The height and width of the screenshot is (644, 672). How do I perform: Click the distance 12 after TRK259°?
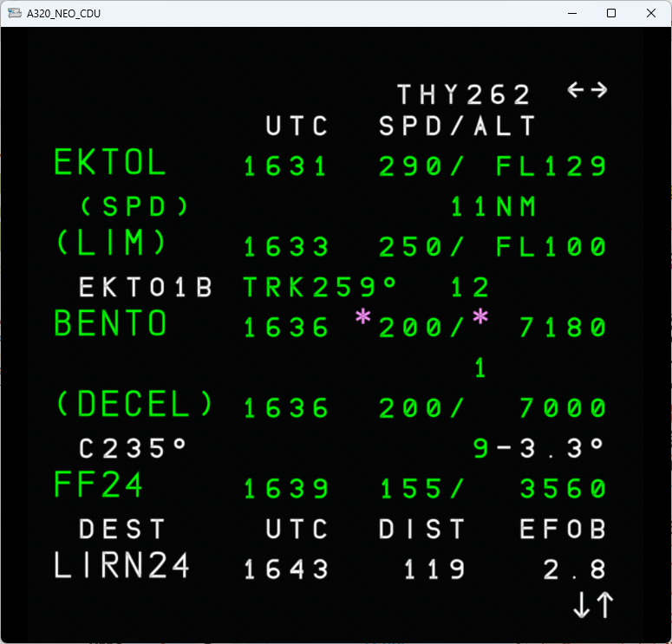click(470, 287)
